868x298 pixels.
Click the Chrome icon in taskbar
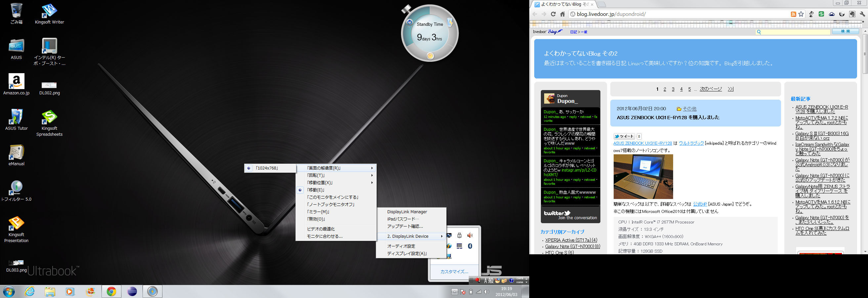click(111, 291)
